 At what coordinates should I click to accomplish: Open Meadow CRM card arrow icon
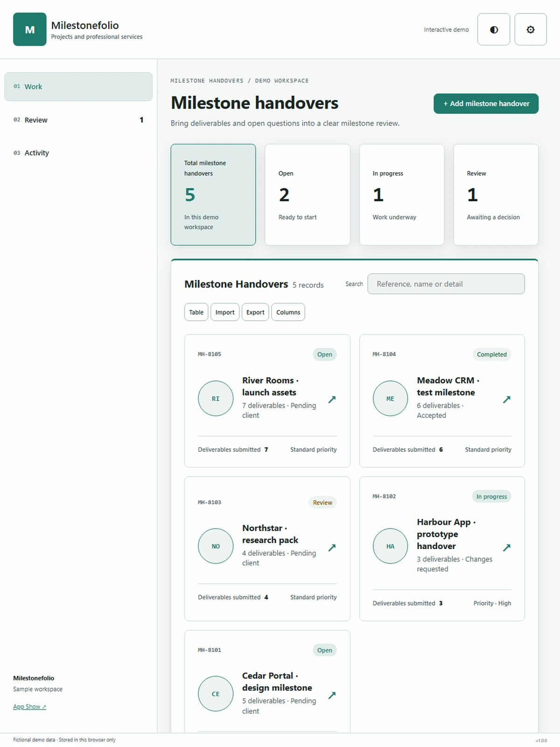[506, 399]
